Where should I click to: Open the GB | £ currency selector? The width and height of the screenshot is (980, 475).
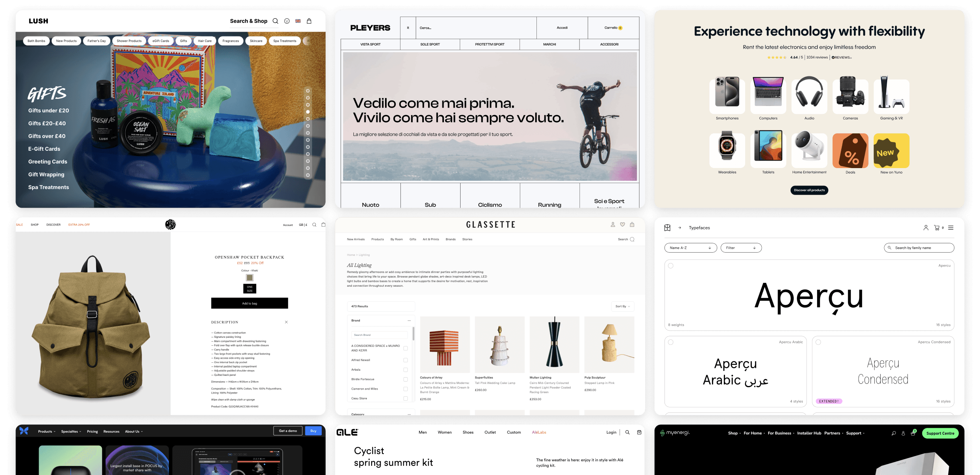(x=303, y=225)
